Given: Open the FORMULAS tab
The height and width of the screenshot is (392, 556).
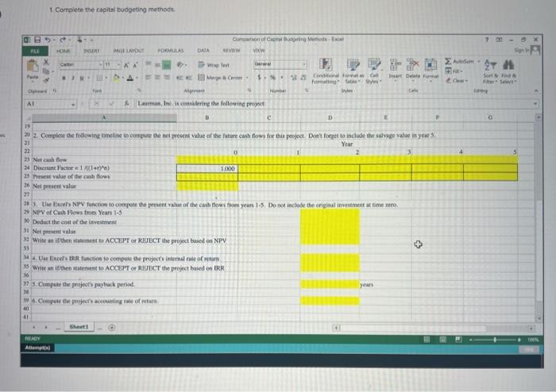Looking at the screenshot, I should coord(171,51).
